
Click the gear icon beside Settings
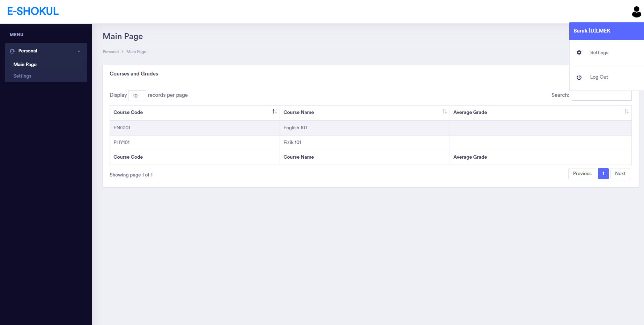579,52
